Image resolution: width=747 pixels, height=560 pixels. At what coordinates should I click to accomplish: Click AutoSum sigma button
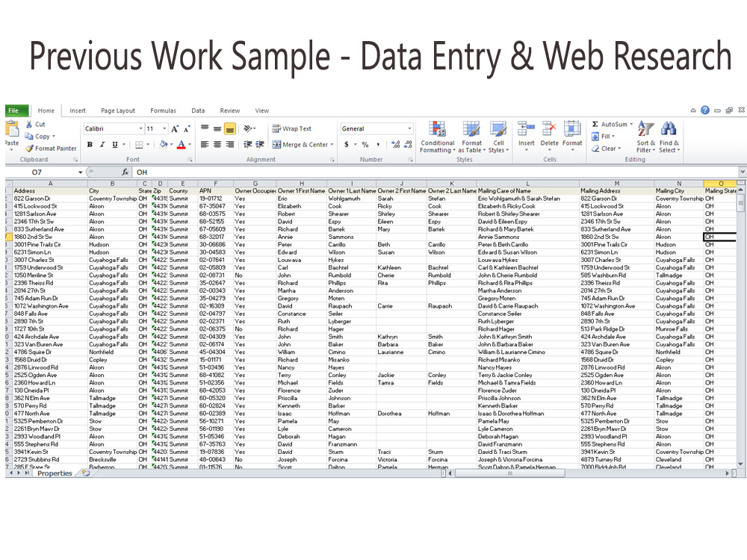point(610,124)
